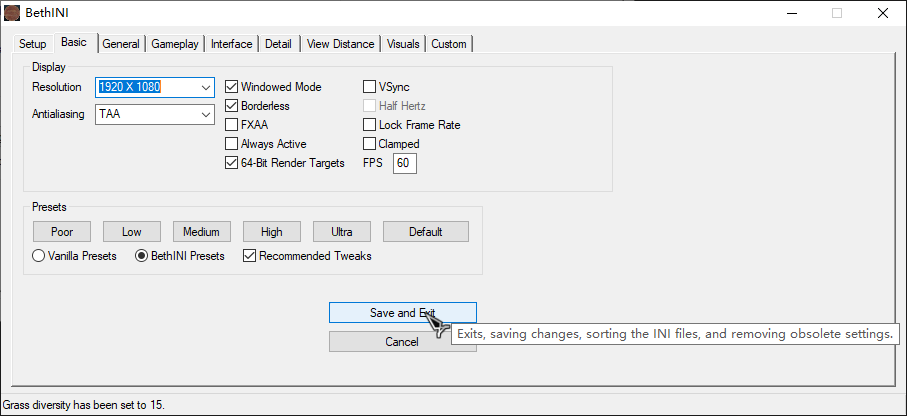Apply the Poor preset
The height and width of the screenshot is (416, 907).
(x=62, y=231)
